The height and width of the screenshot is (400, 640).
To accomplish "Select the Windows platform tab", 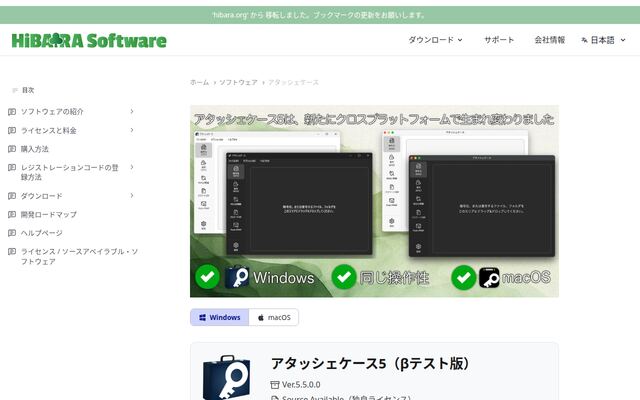I will click(x=220, y=317).
